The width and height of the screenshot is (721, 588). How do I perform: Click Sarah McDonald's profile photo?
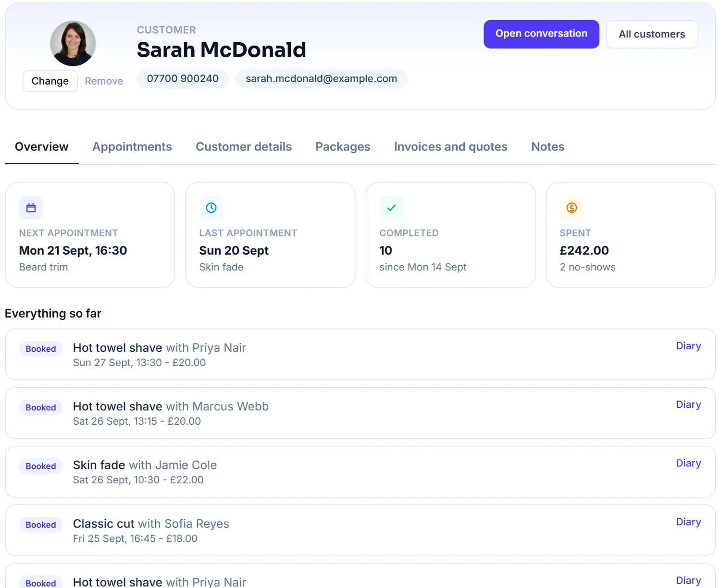click(73, 43)
